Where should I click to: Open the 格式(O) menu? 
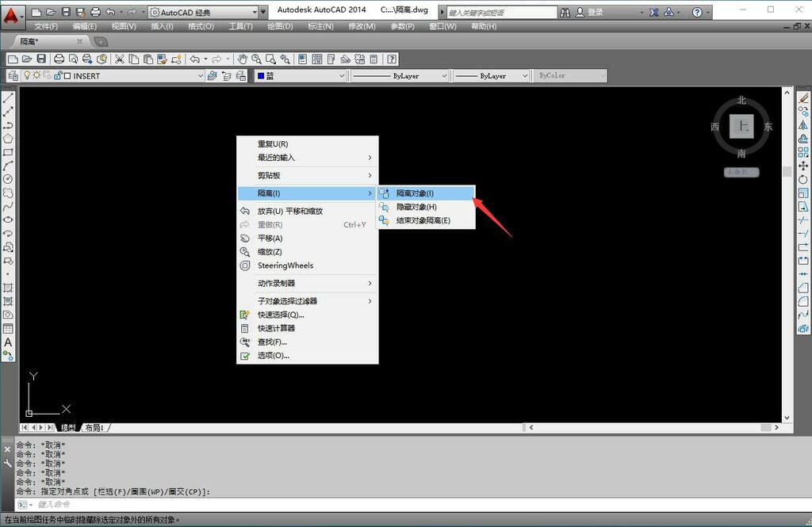201,26
